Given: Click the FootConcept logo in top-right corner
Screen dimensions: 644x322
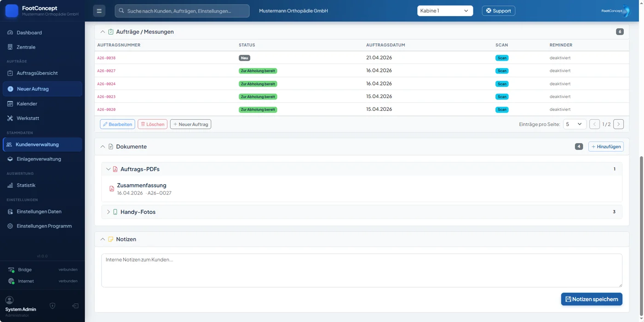Looking at the screenshot, I should tap(615, 11).
